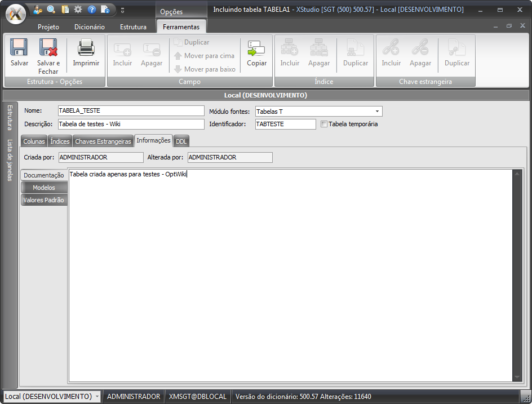
Task: Open settings gear in quick access toolbar
Action: [78, 10]
